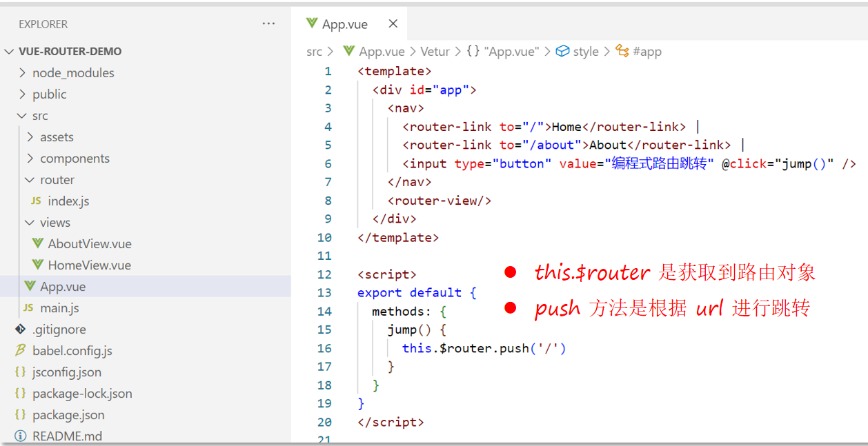This screenshot has width=868, height=446.
Task: Click the Vetur breadcrumb segment
Action: tap(435, 52)
